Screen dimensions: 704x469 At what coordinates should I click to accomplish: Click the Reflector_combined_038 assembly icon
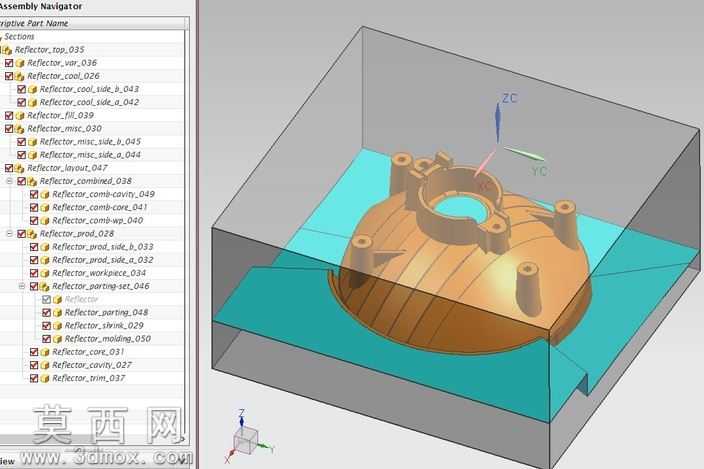[32, 181]
